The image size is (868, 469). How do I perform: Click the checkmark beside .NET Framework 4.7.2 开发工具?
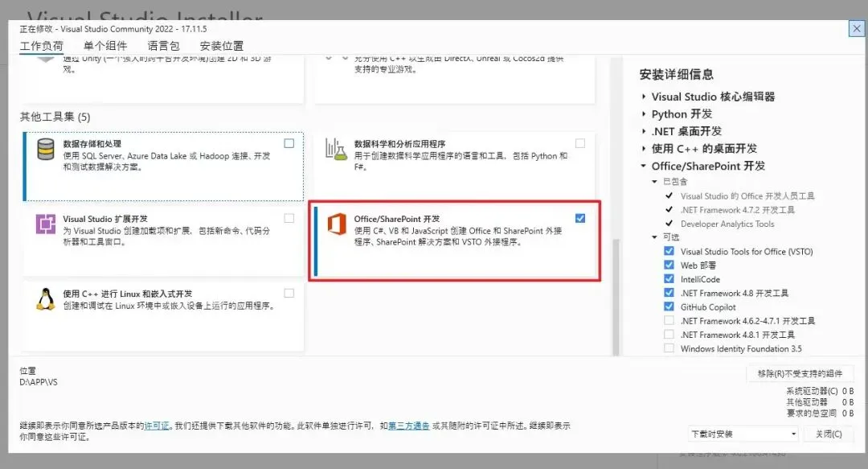point(669,209)
